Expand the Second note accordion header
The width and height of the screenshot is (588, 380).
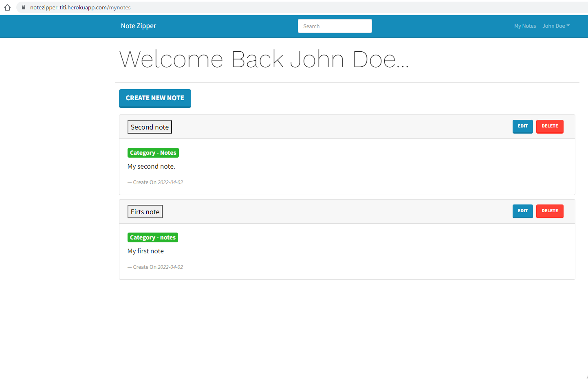pyautogui.click(x=149, y=127)
